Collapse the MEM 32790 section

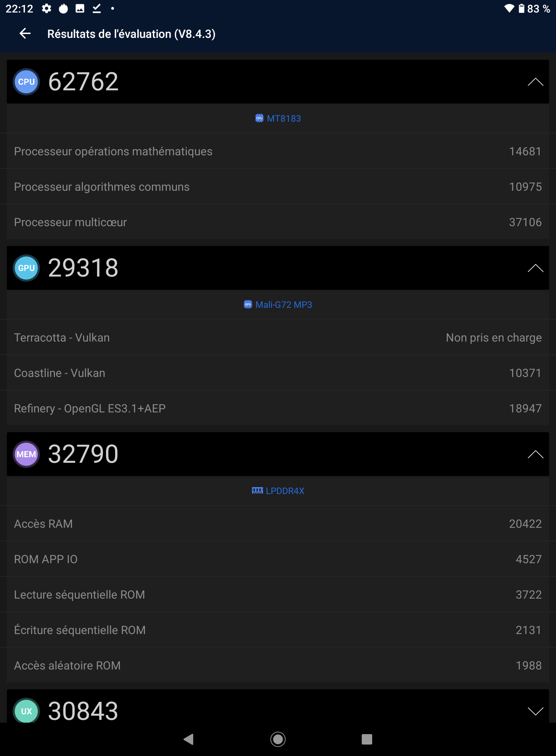535,454
